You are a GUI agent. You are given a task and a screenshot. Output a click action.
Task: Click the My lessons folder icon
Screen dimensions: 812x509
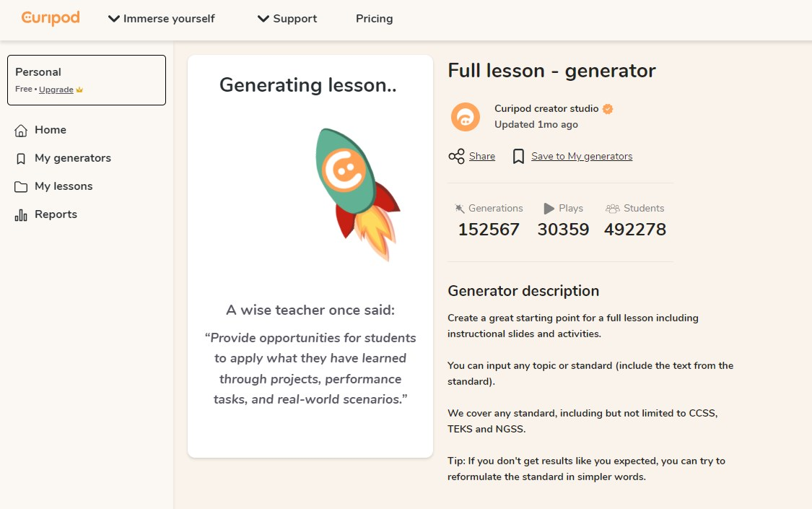(21, 187)
